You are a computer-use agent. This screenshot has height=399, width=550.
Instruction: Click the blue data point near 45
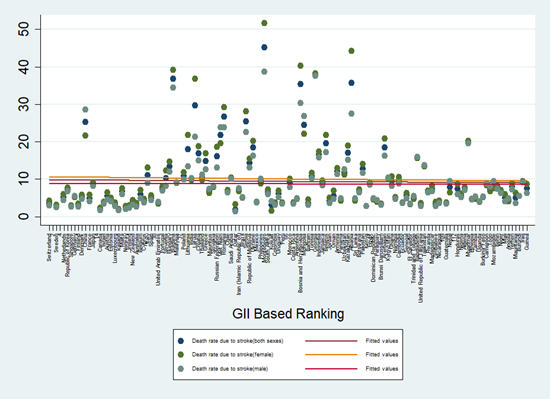pyautogui.click(x=264, y=47)
